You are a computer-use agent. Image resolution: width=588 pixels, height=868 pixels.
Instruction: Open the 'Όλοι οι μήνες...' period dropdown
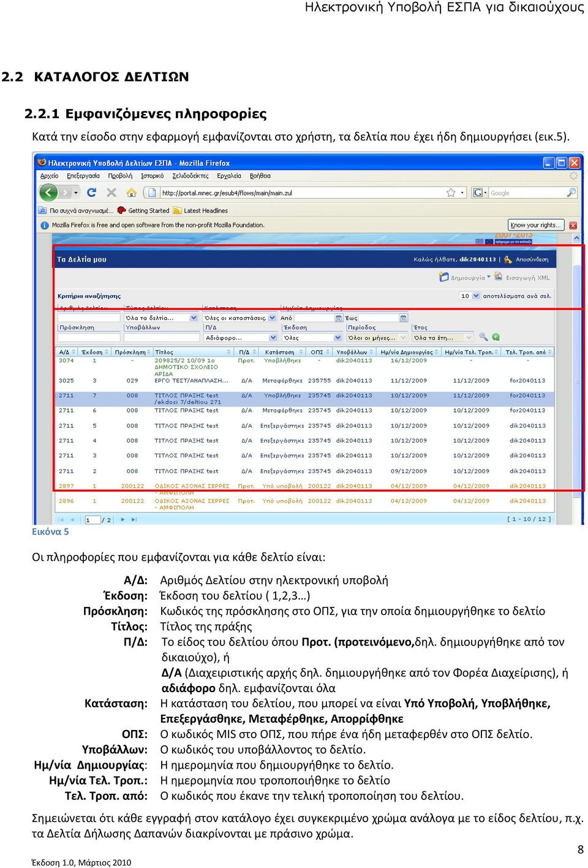pyautogui.click(x=377, y=338)
